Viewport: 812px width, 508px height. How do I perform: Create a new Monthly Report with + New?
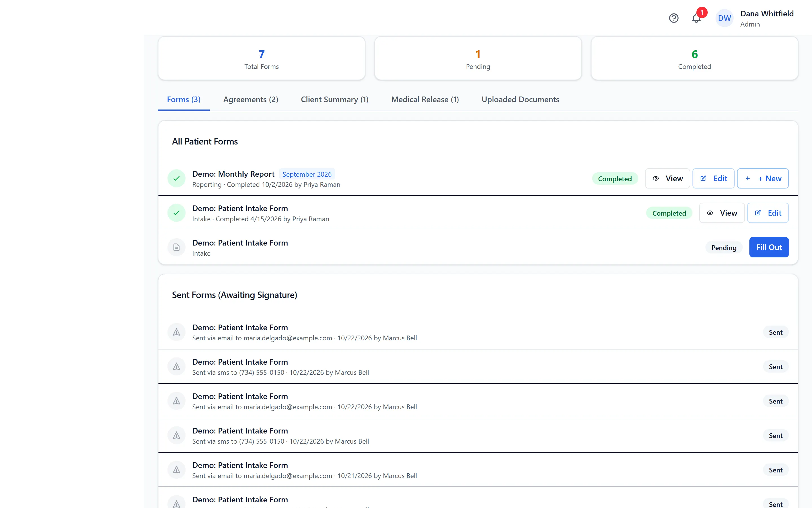(763, 178)
